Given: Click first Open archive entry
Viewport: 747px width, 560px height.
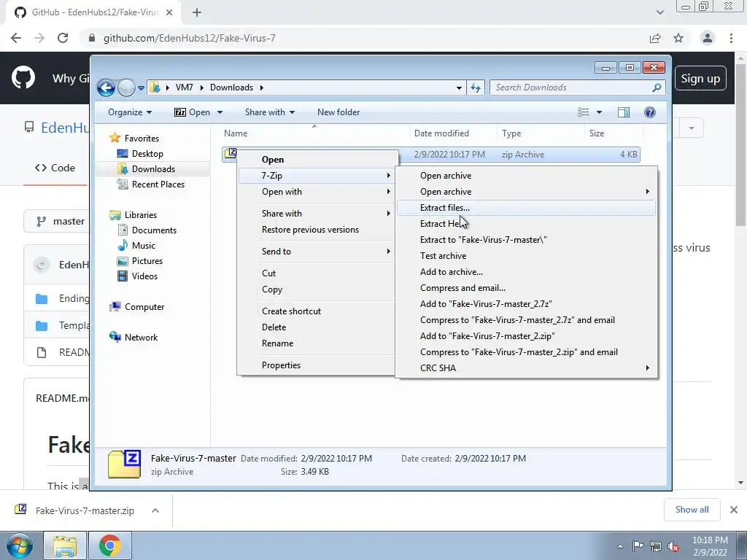Looking at the screenshot, I should coord(527,176).
